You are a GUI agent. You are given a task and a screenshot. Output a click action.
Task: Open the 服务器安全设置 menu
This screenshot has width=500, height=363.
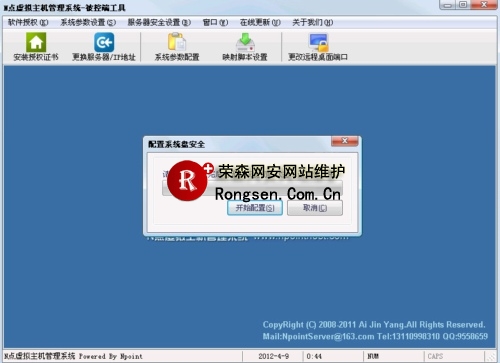159,22
